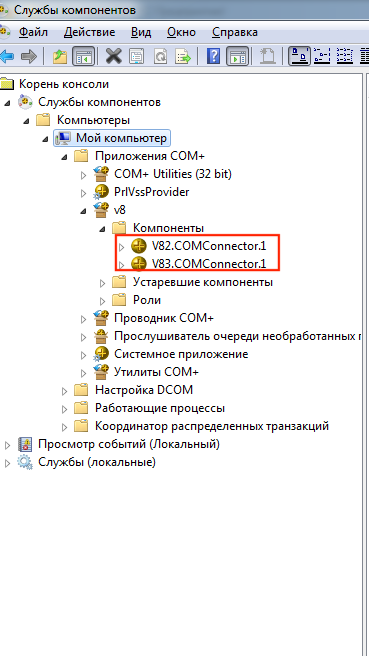Image resolution: width=369 pixels, height=656 pixels.
Task: Click the blue Help question mark icon
Action: point(213,56)
